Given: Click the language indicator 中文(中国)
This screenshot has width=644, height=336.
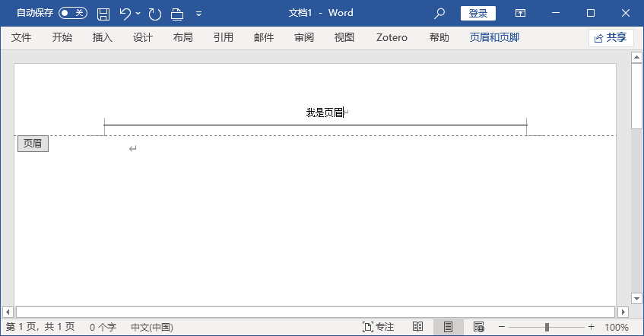Looking at the screenshot, I should [x=152, y=328].
